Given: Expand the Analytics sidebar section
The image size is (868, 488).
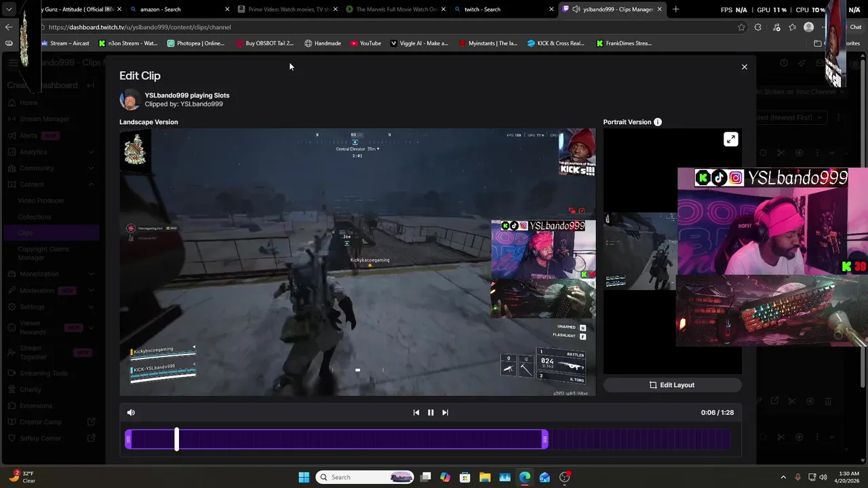Looking at the screenshot, I should pos(92,152).
